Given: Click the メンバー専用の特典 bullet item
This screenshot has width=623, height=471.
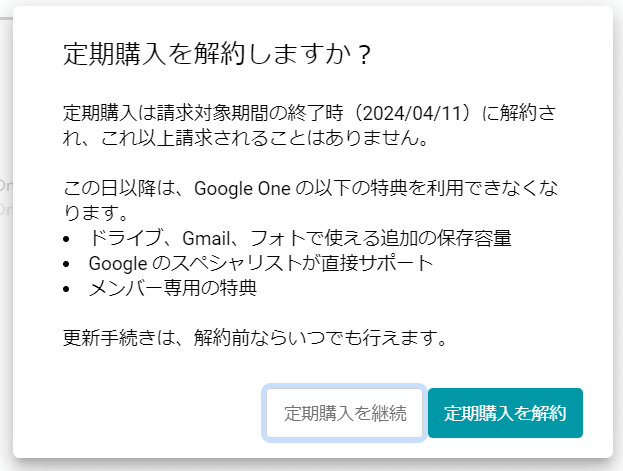Looking at the screenshot, I should [173, 288].
